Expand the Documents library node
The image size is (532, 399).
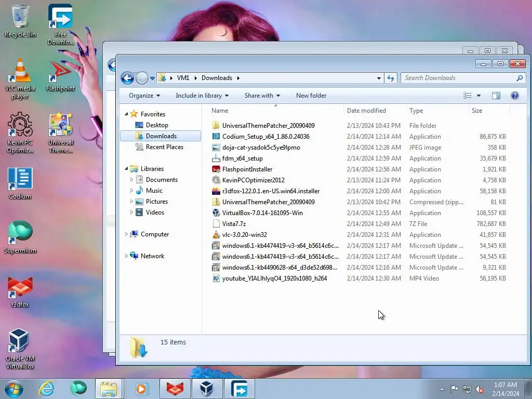(x=131, y=179)
